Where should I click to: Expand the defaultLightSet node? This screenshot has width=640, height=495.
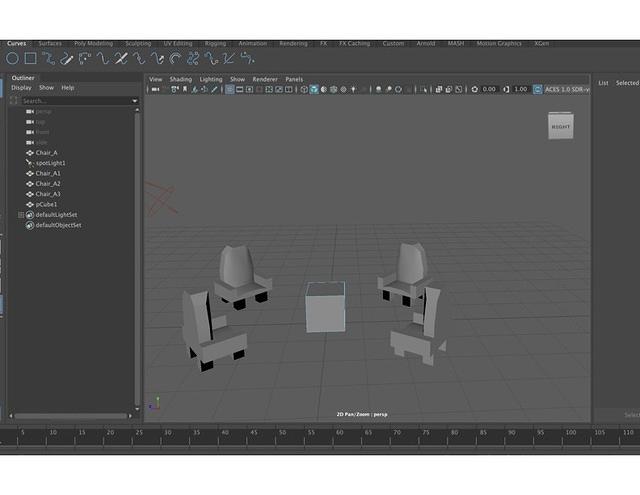coord(21,215)
